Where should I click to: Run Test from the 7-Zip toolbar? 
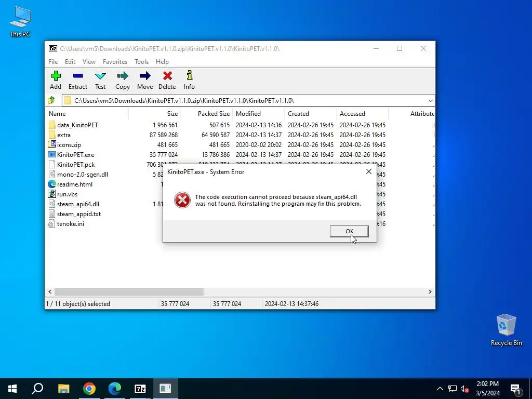click(x=100, y=76)
